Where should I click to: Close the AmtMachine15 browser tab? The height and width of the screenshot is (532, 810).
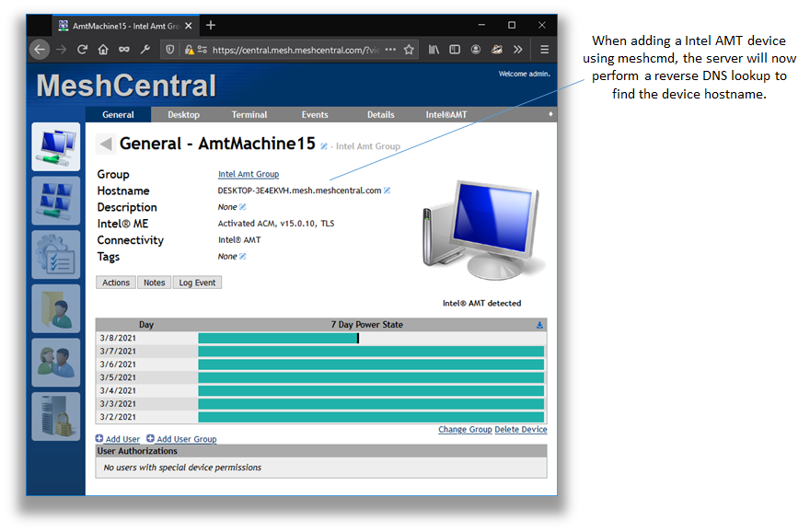[189, 26]
